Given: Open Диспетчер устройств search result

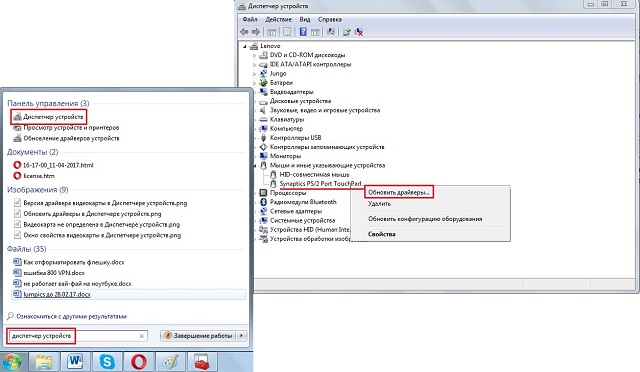Looking at the screenshot, I should 49,117.
